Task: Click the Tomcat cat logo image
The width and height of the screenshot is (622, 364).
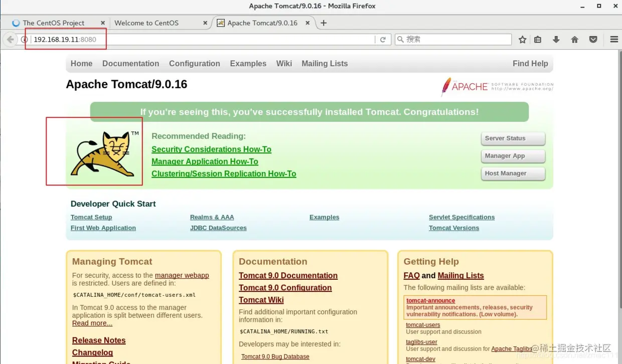Action: (105, 154)
